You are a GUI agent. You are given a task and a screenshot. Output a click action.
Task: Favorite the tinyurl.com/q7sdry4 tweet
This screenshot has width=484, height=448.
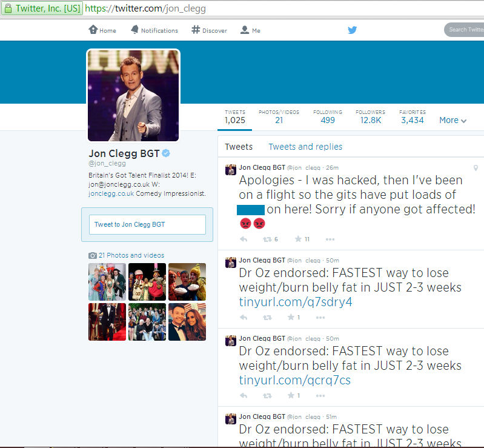tap(291, 317)
